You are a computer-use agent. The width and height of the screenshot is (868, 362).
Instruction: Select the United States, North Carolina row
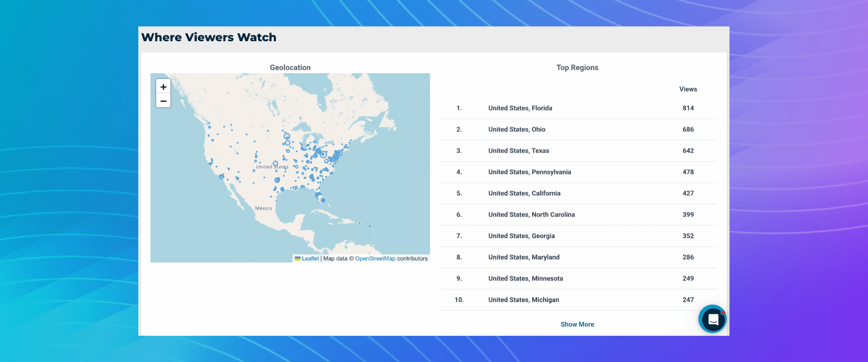pyautogui.click(x=577, y=214)
